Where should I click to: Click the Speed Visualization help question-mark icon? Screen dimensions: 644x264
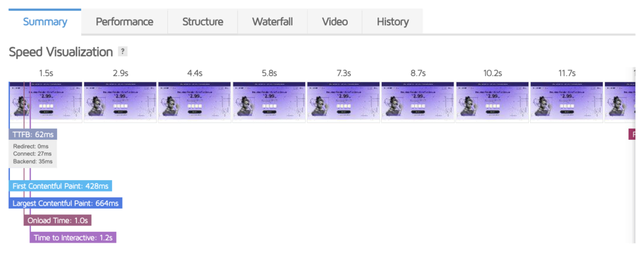123,52
